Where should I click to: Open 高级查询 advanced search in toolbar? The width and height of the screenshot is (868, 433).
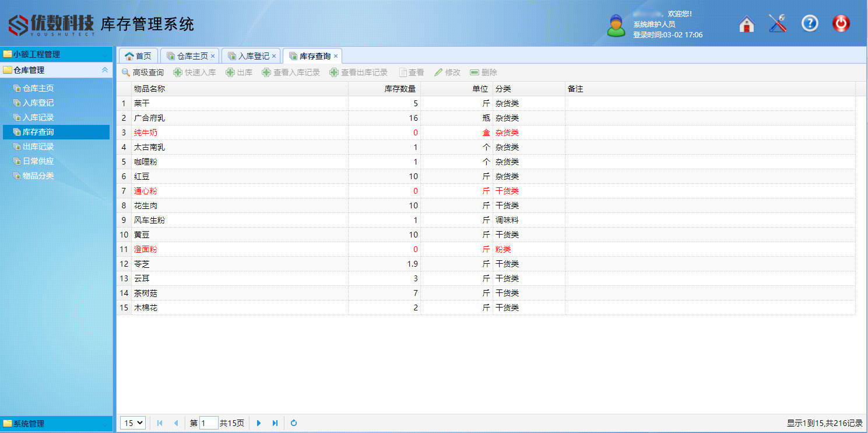(143, 72)
